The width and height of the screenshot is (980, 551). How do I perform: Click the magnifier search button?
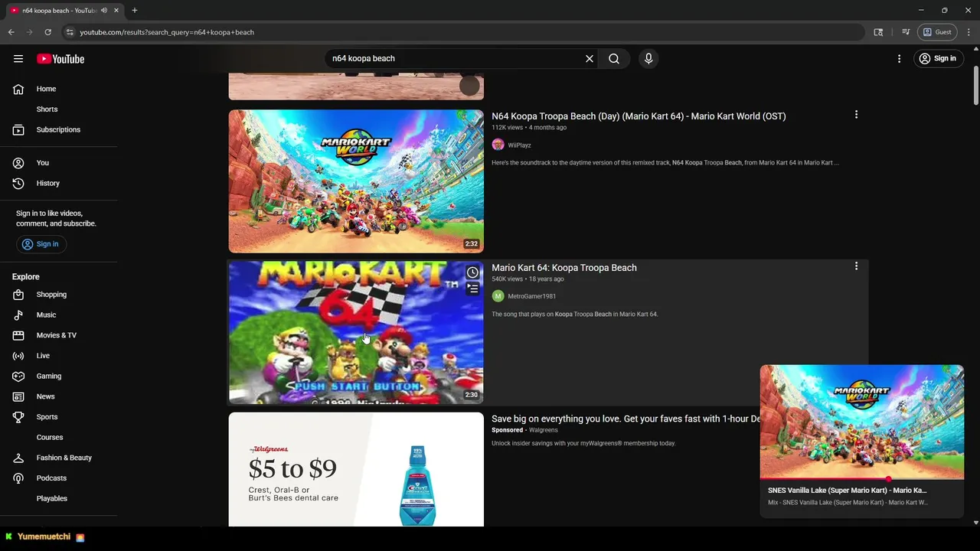[614, 59]
